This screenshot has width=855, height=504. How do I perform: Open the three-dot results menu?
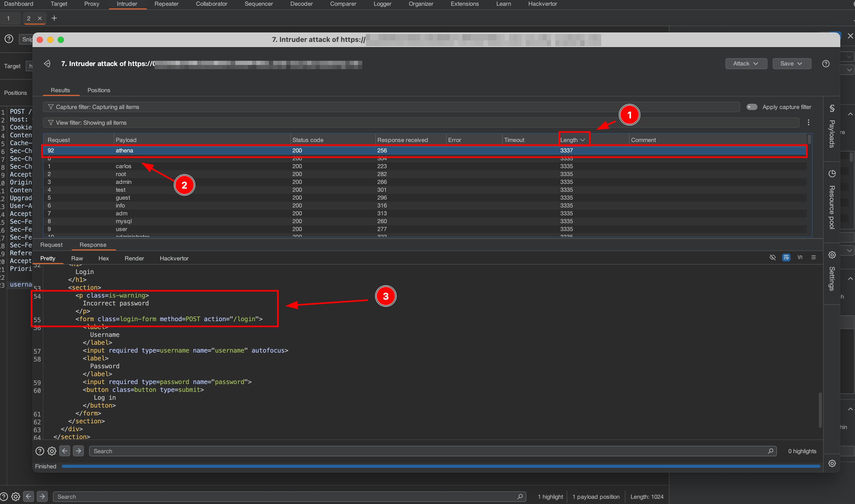[808, 122]
